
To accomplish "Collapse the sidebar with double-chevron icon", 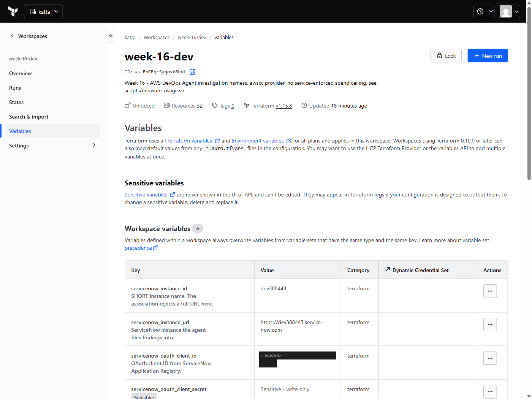I will (111, 36).
